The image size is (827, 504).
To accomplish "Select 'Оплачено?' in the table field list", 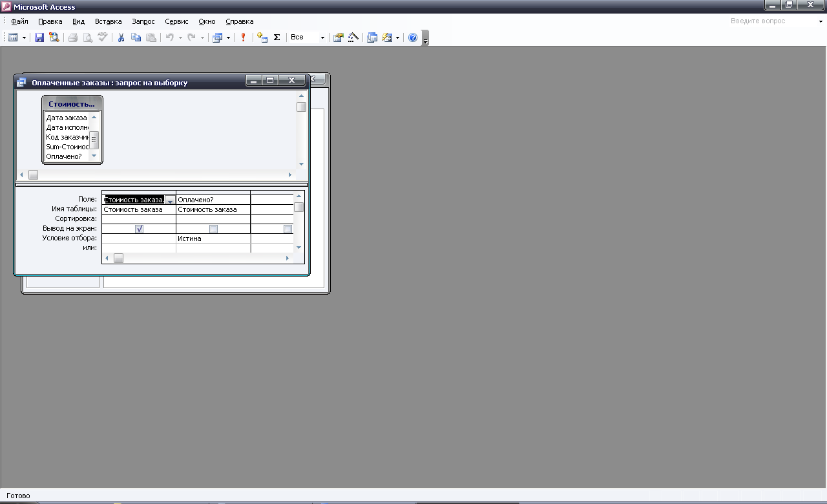I will (67, 156).
